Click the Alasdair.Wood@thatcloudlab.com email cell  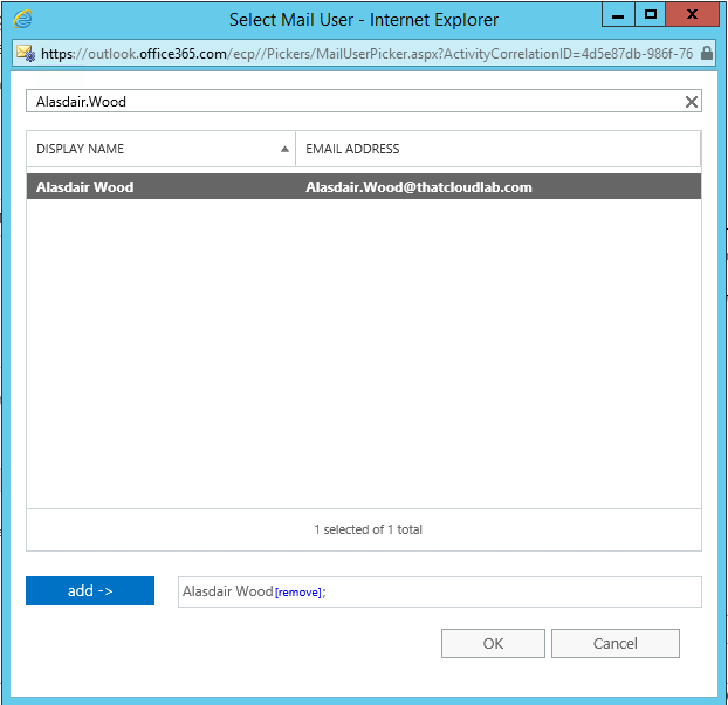pyautogui.click(x=418, y=187)
